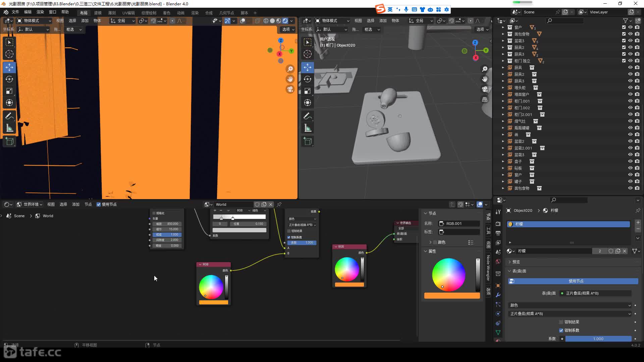
Task: Expand the 瓶瓶罐罐 collection
Action: click(503, 128)
